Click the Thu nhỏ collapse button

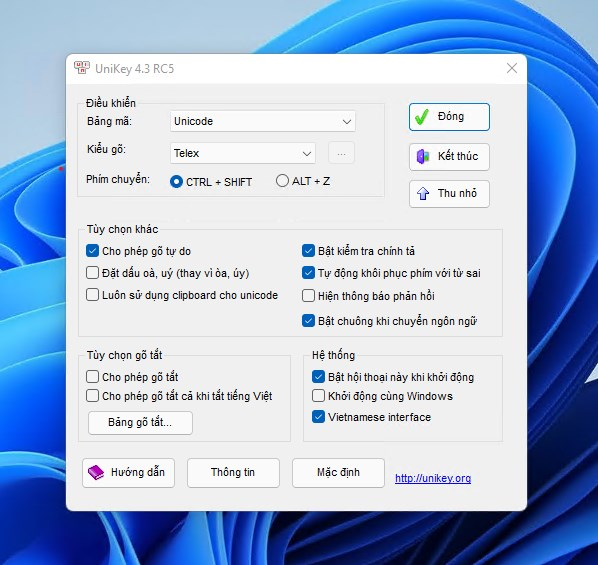coord(449,193)
